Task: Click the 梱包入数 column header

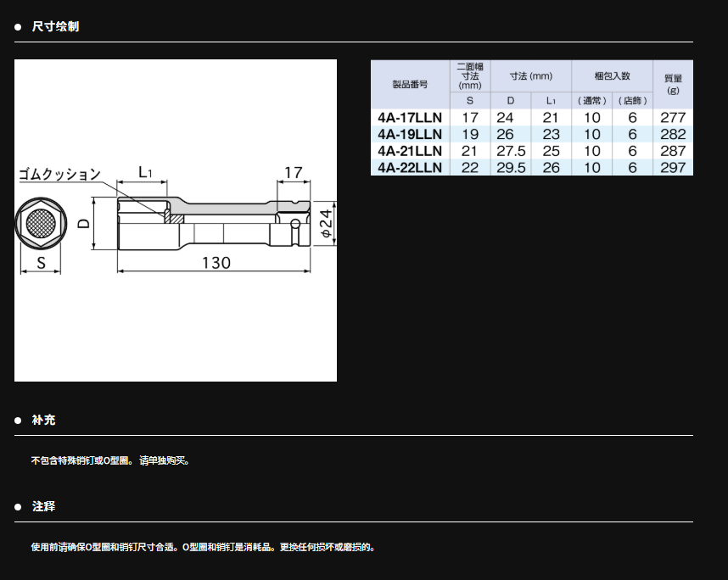Action: [x=611, y=76]
